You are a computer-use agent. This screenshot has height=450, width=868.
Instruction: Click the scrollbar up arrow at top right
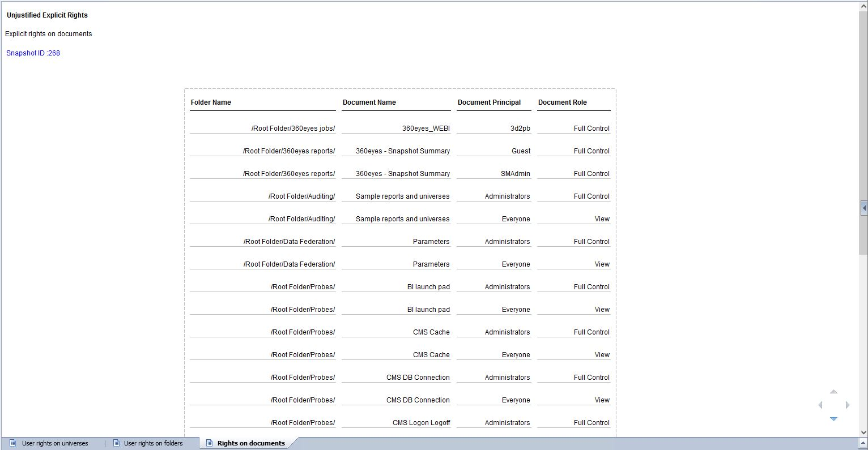point(863,7)
